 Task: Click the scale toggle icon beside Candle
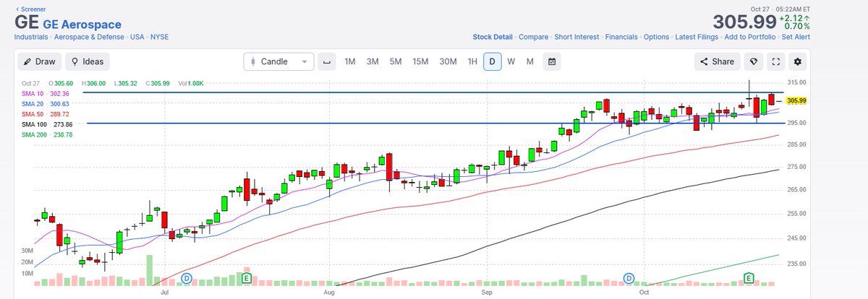point(326,61)
